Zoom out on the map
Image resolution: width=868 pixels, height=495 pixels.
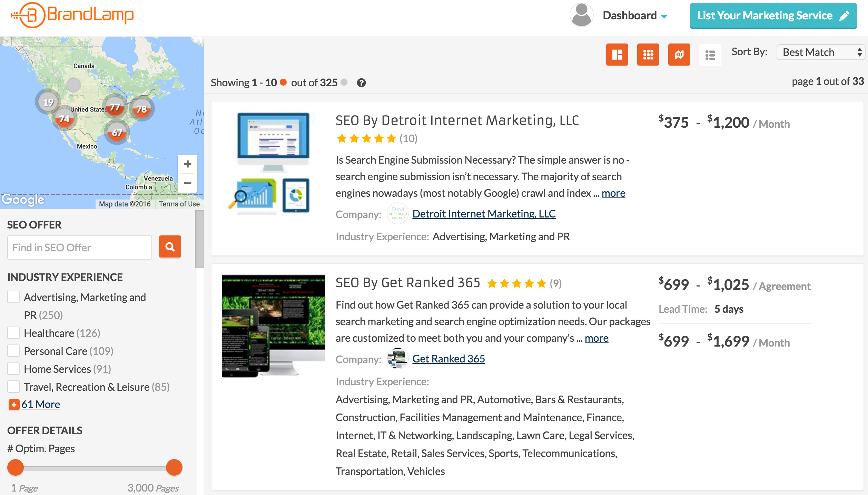click(x=187, y=183)
